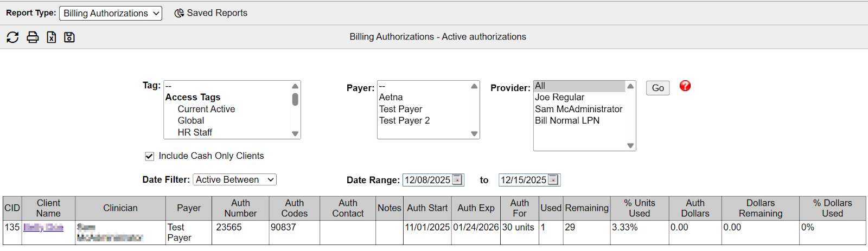Click auth code cell 90837
Screen dimensions: 868x251
[x=295, y=233]
